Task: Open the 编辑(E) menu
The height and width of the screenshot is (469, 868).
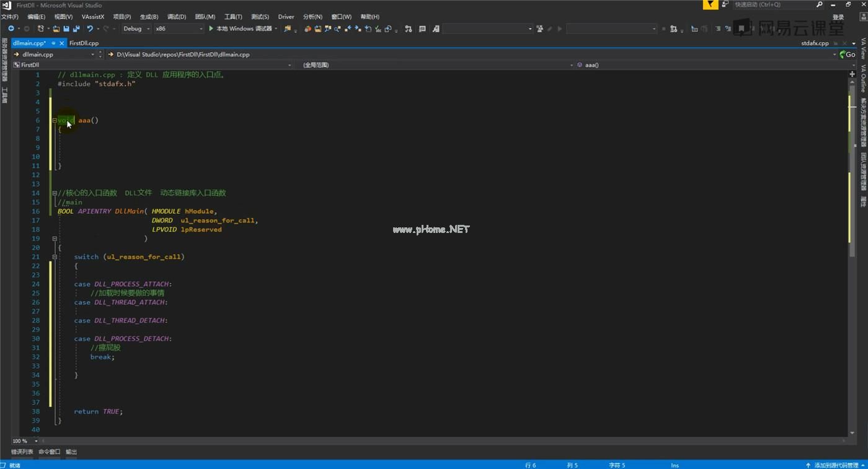Action: pos(36,17)
